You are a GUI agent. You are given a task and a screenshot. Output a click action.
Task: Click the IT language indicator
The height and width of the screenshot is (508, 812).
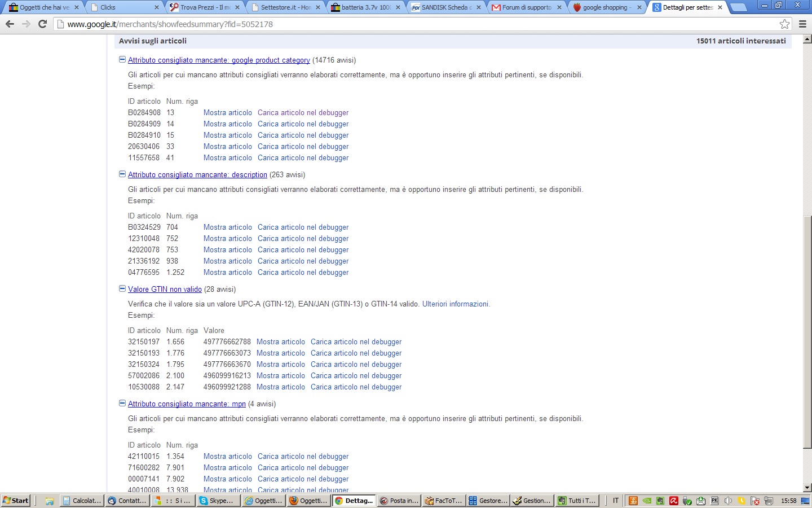(x=616, y=501)
